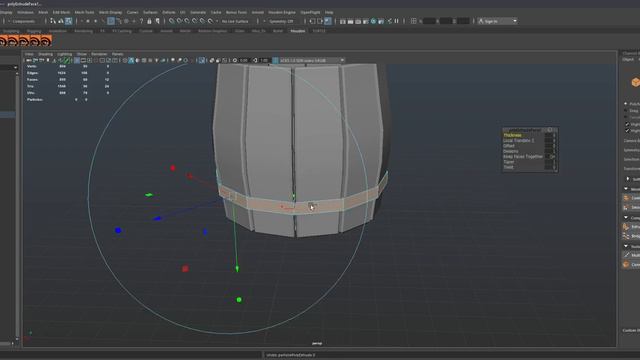Click render current frame icon
The image size is (640, 360).
pos(351,21)
